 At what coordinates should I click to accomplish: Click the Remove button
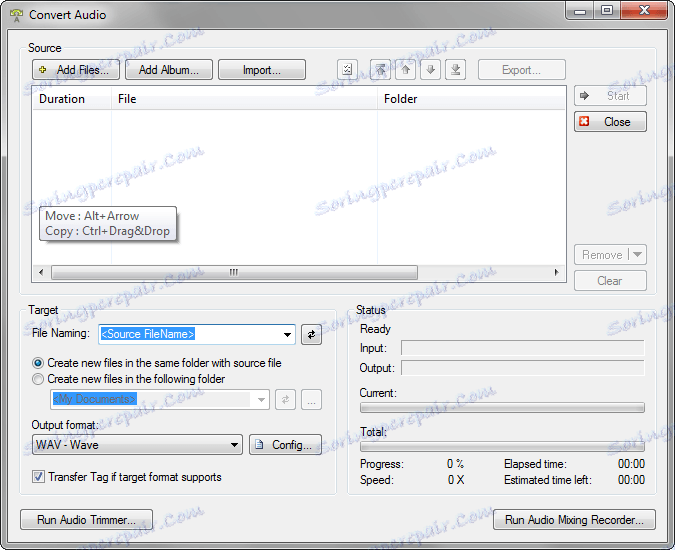(x=601, y=255)
